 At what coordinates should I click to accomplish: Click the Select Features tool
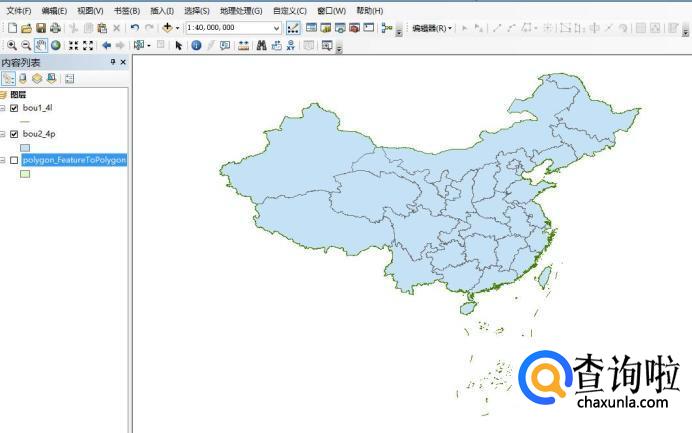(139, 45)
